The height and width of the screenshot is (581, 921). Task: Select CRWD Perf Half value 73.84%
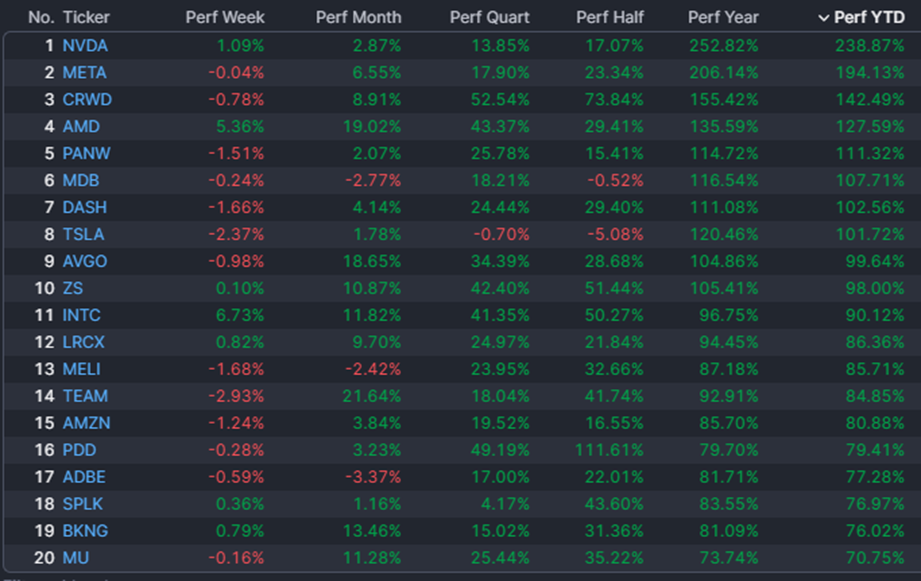point(614,100)
